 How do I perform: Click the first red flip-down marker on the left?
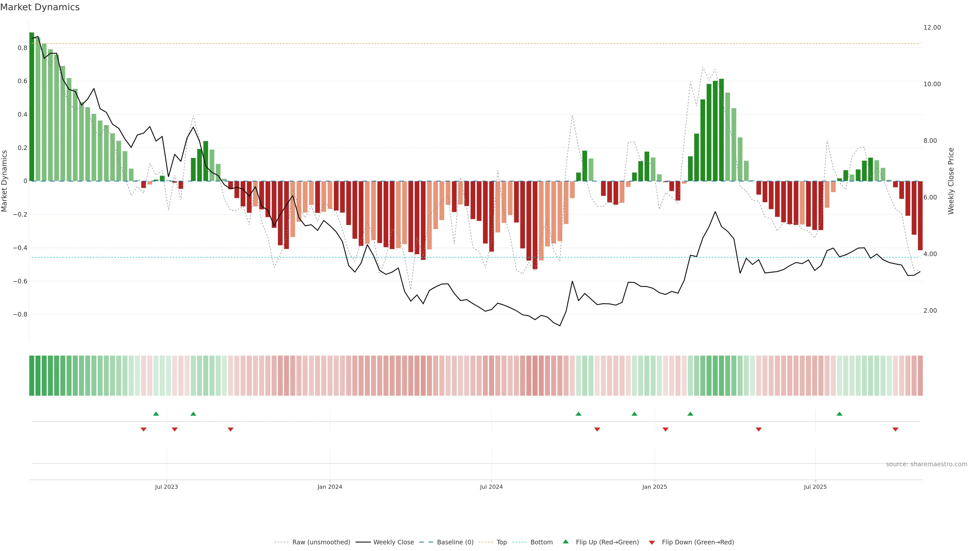[x=143, y=429]
